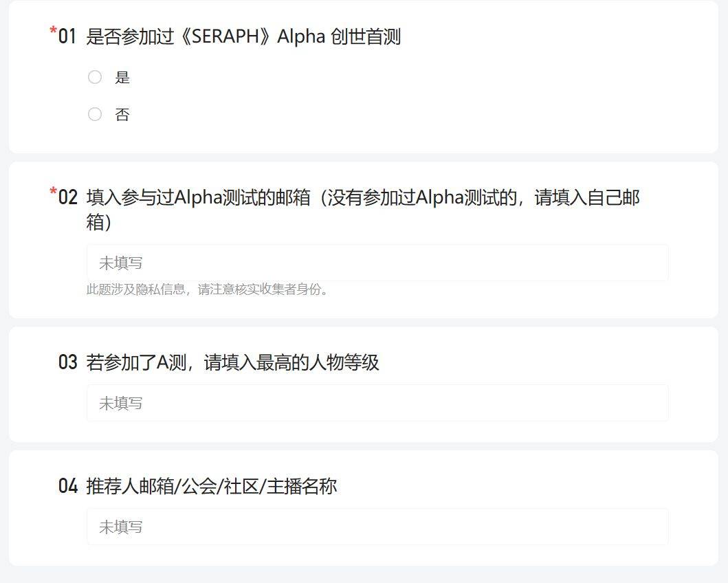Click the character level input for question 03
Image resolution: width=728 pixels, height=583 pixels.
coord(377,403)
